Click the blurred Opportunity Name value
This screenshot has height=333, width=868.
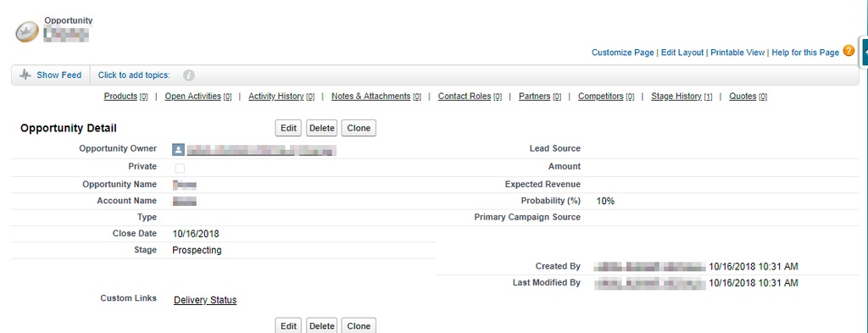185,185
